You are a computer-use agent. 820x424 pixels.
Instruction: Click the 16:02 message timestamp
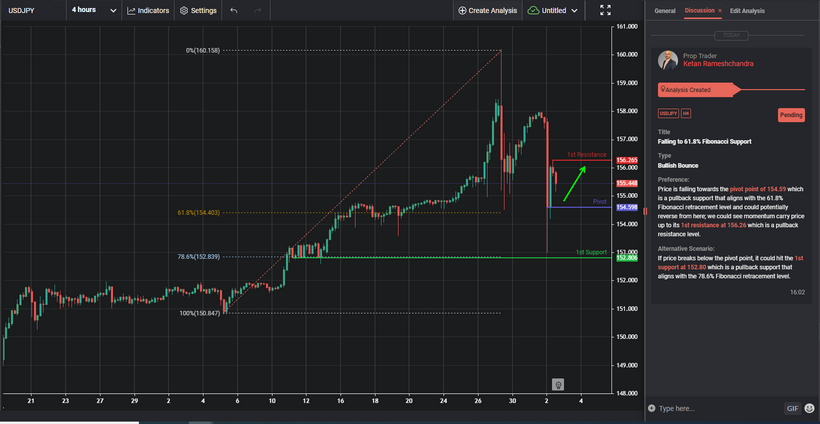[x=798, y=292]
